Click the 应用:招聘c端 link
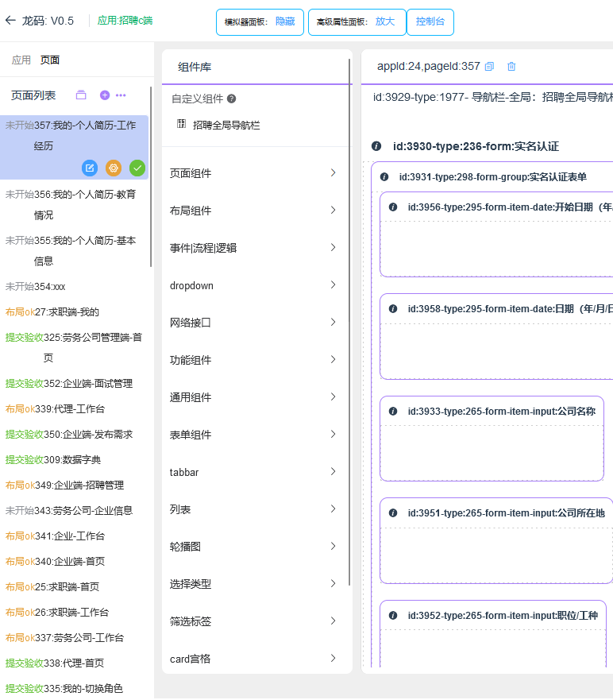613x700 pixels. [125, 21]
